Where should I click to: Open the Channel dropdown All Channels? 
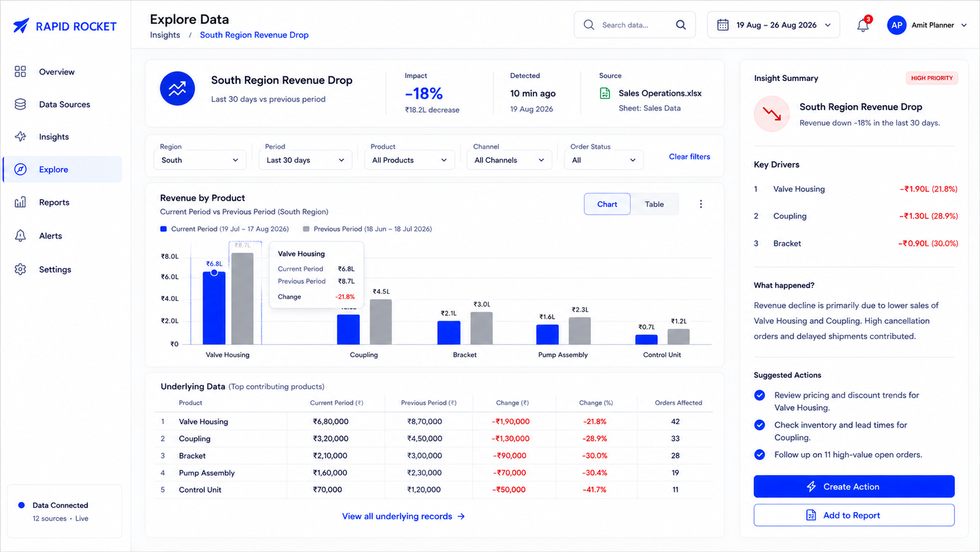tap(509, 160)
